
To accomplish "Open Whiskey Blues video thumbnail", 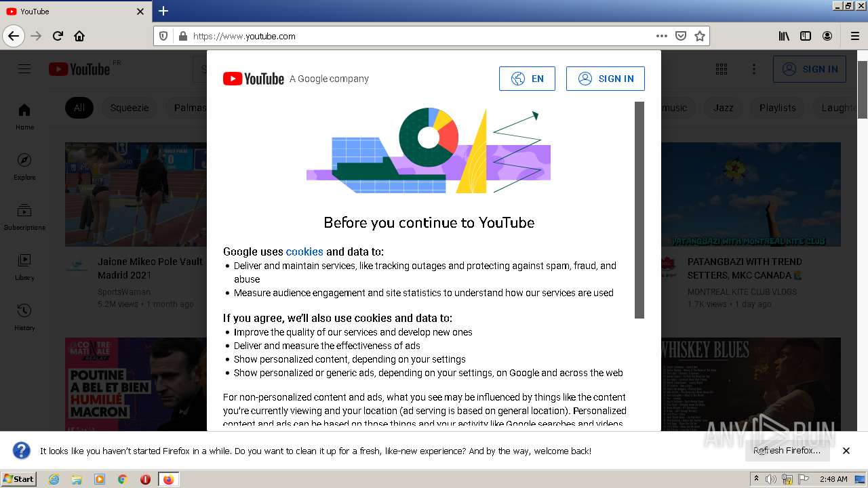I will coord(751,384).
